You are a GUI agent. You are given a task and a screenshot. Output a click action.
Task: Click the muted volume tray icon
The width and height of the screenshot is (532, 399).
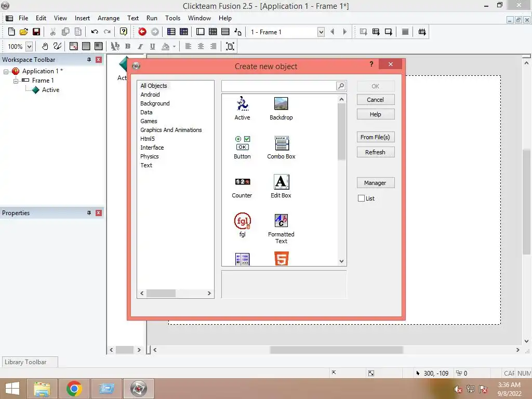click(458, 389)
